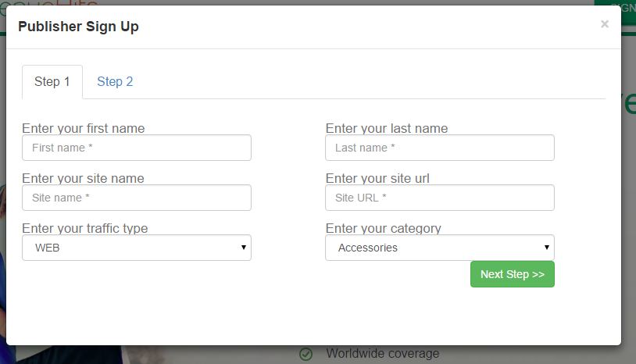Focus the Last name input field
636x364 pixels.
pyautogui.click(x=440, y=148)
